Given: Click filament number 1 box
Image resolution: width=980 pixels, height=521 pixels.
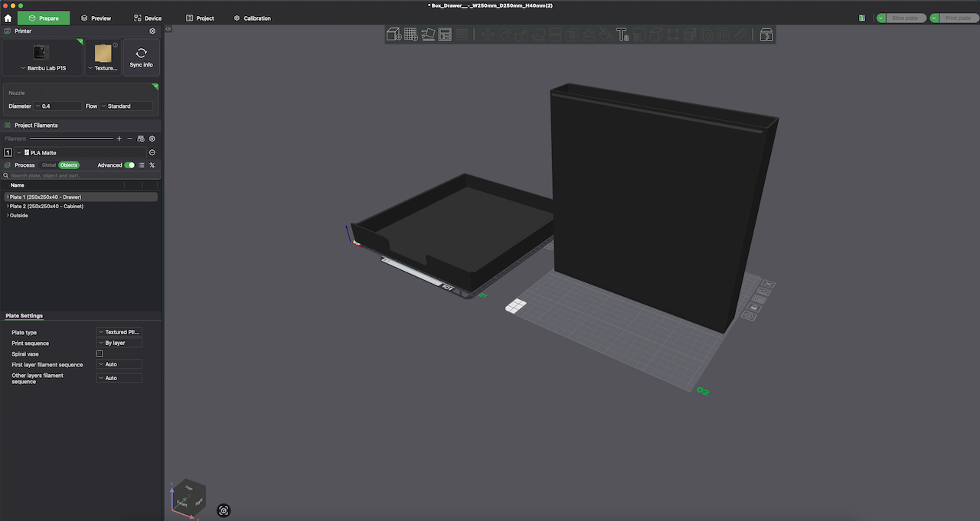Looking at the screenshot, I should tap(8, 153).
